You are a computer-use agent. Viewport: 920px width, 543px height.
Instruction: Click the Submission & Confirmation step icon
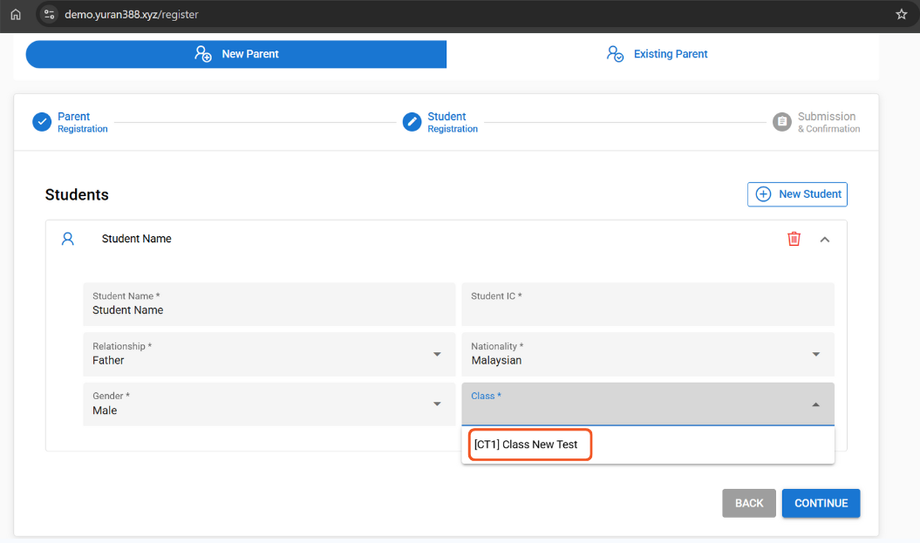click(782, 122)
